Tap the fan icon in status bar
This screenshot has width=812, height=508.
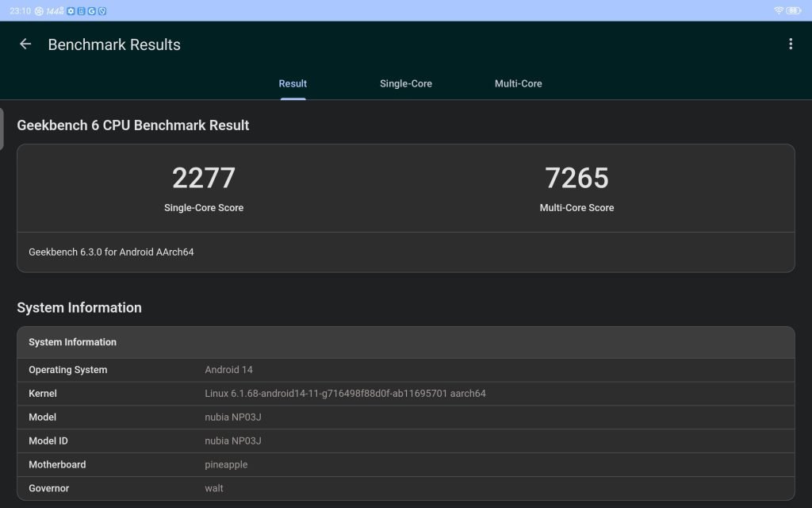tap(39, 11)
